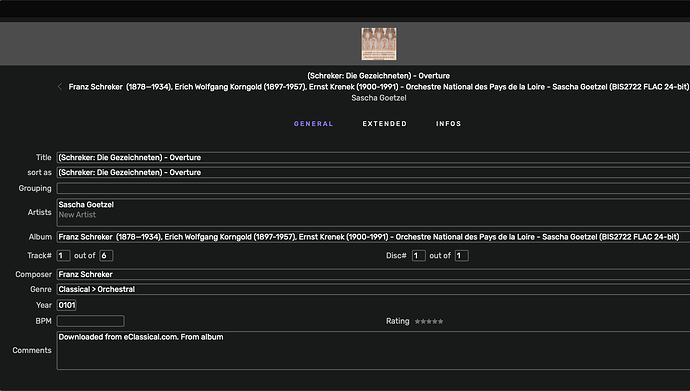Click the Disc number field
This screenshot has width=690, height=391.
pos(418,256)
